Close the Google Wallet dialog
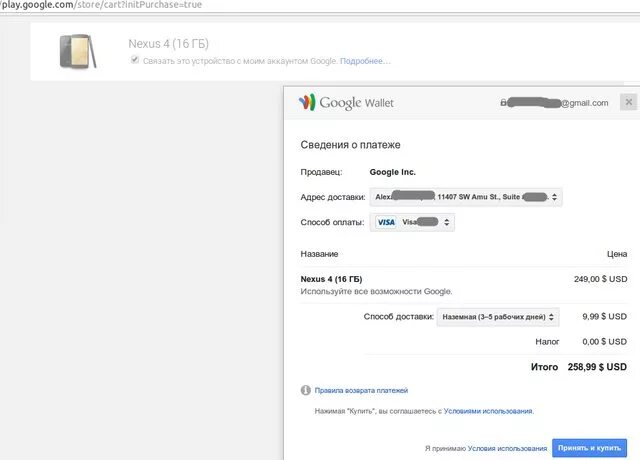This screenshot has height=460, width=640. pyautogui.click(x=629, y=102)
